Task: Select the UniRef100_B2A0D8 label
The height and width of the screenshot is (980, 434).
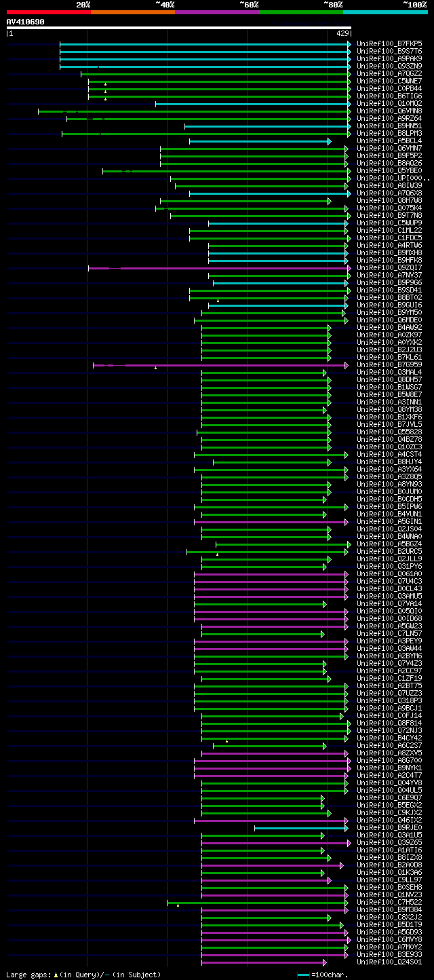Action: click(x=389, y=865)
